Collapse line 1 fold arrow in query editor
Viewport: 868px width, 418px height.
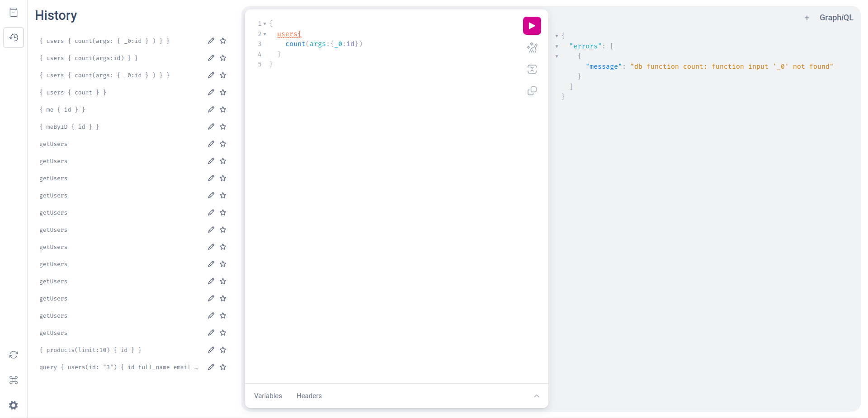point(265,23)
